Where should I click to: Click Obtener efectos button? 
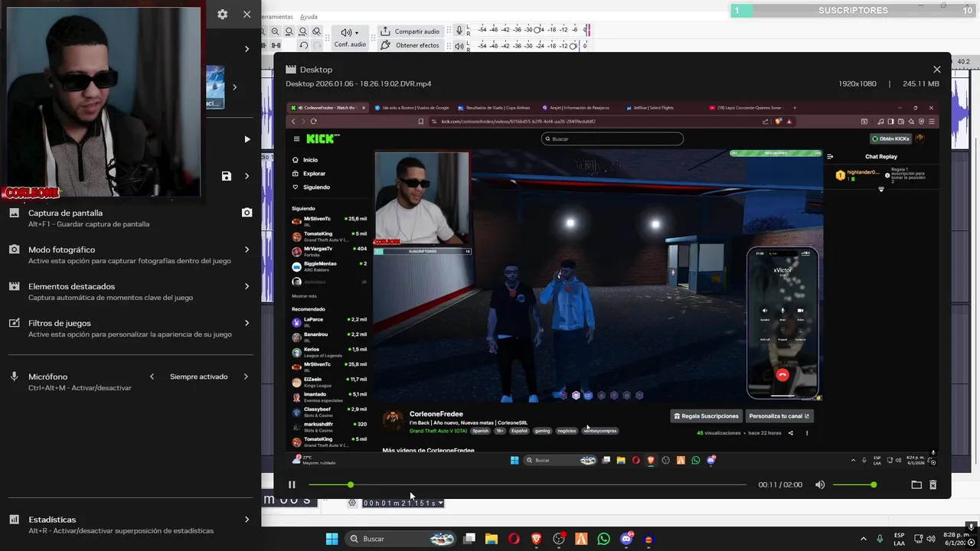coord(410,45)
